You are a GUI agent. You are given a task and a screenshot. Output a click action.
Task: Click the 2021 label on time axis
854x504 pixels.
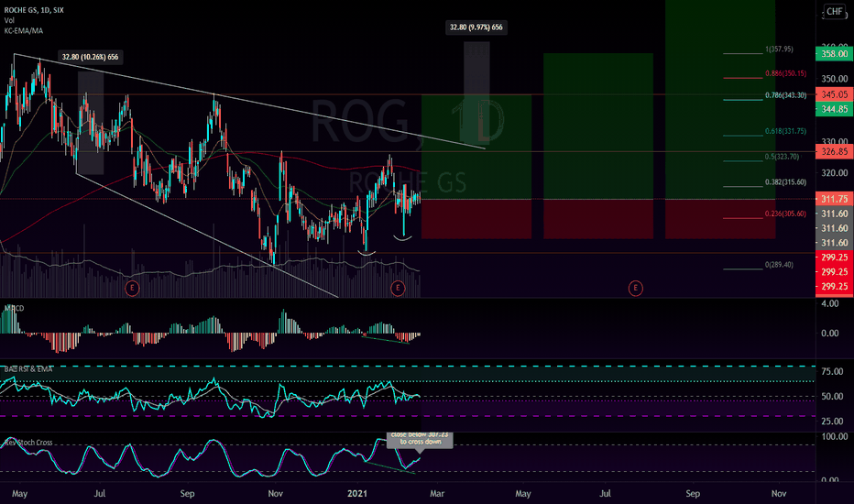point(357,493)
